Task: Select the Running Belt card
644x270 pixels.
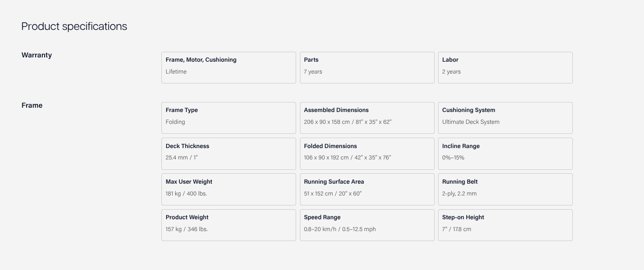Action: pyautogui.click(x=505, y=189)
